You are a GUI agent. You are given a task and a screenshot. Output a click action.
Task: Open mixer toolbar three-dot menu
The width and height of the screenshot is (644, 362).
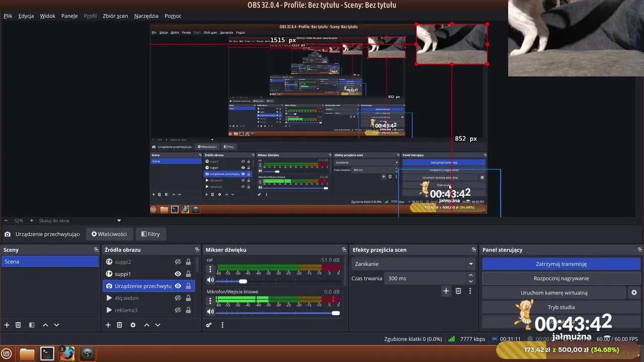tap(222, 325)
